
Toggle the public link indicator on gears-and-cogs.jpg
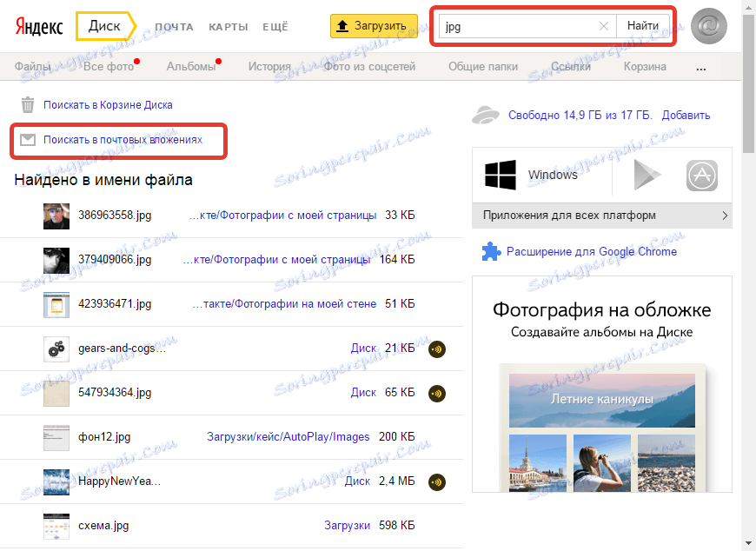tap(436, 349)
